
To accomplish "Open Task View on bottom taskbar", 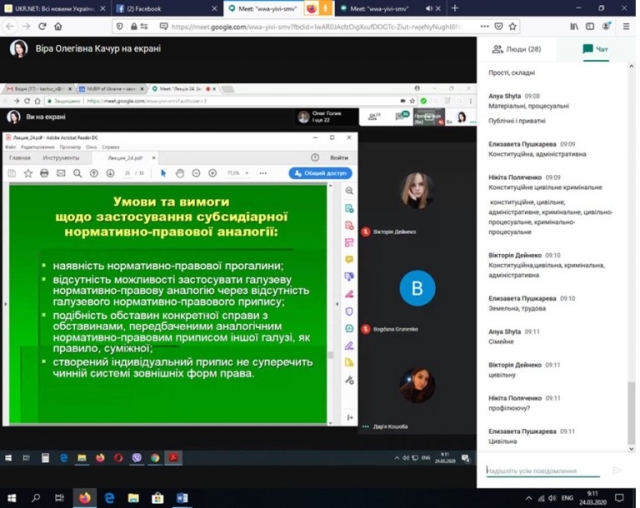I will [x=60, y=498].
